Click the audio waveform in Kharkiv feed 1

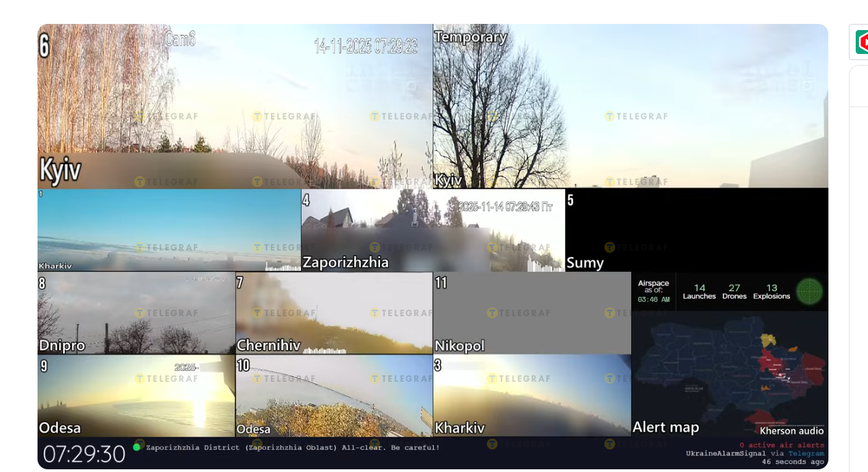(x=282, y=266)
